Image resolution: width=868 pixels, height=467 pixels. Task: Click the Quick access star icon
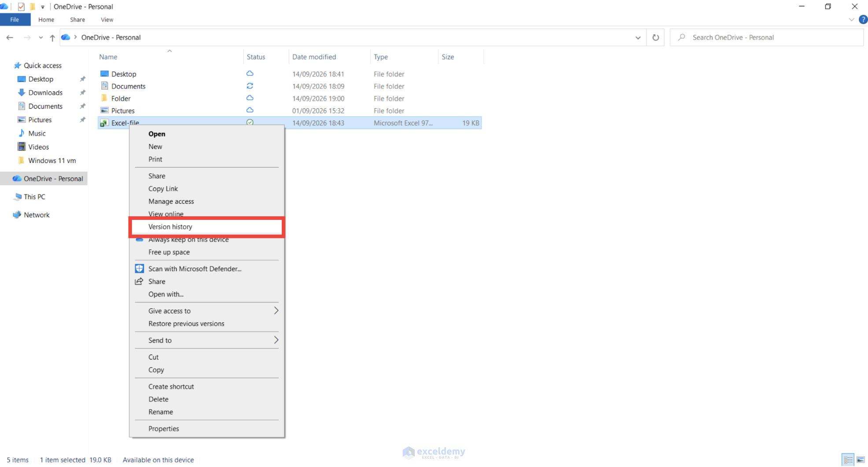[x=17, y=66]
